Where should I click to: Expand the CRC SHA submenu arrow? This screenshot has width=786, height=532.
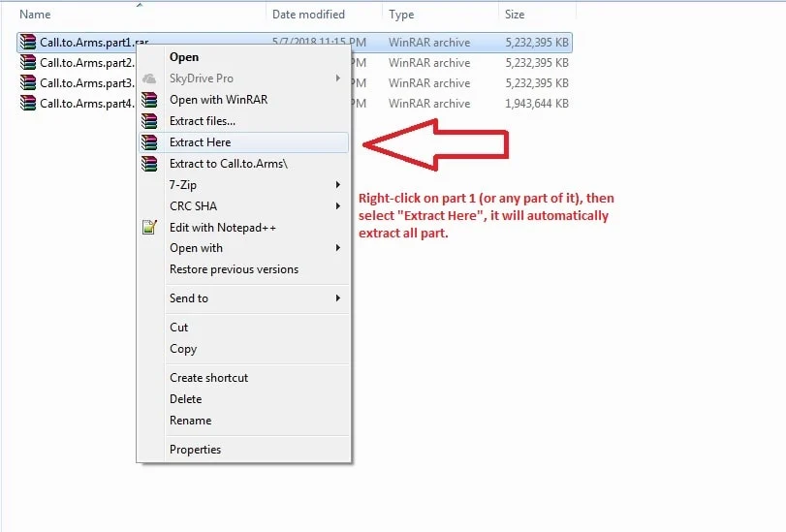338,206
